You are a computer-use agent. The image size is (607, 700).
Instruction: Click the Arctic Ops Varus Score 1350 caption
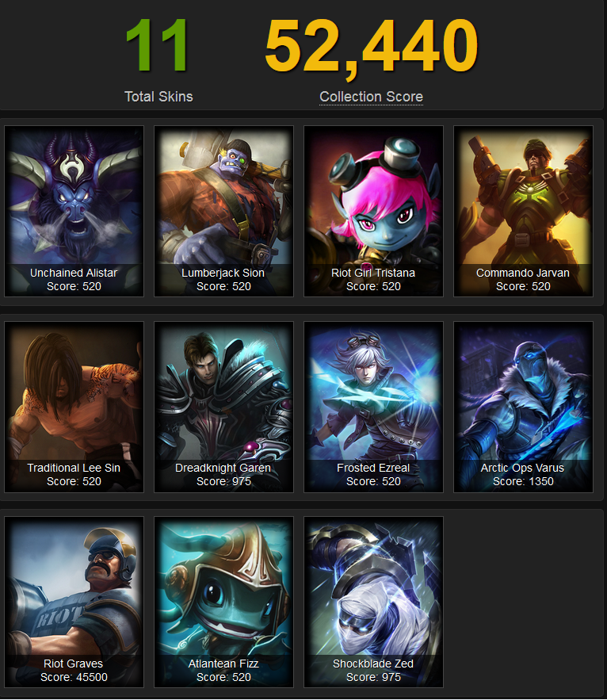tap(523, 475)
